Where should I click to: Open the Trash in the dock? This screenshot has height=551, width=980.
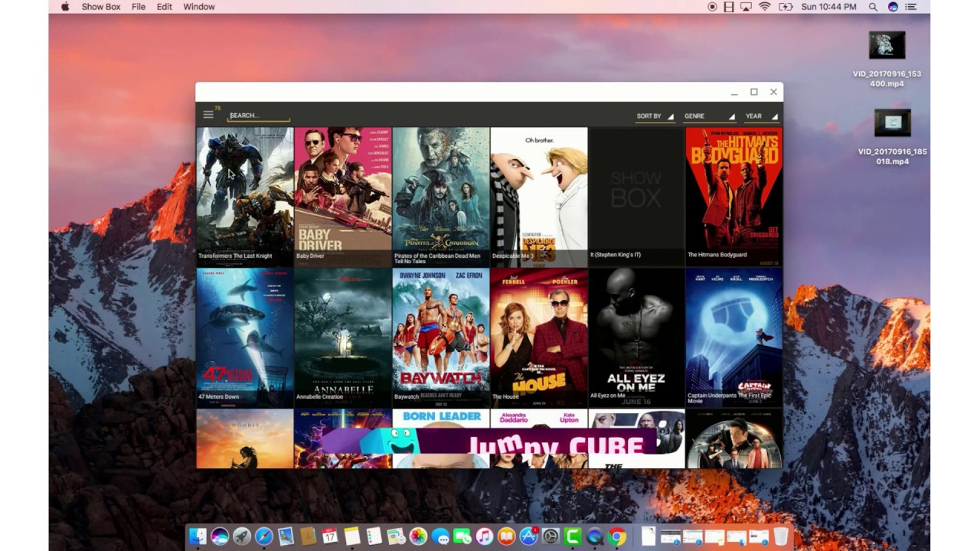tap(781, 536)
